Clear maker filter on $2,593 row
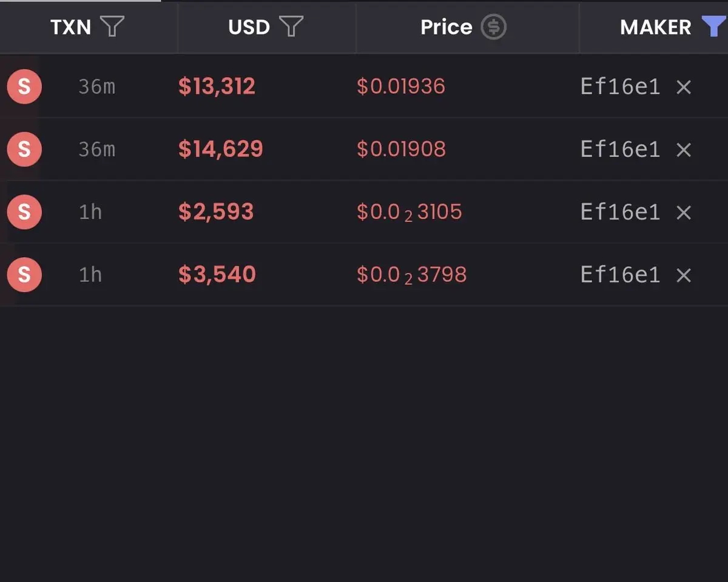The width and height of the screenshot is (728, 582). (x=684, y=212)
